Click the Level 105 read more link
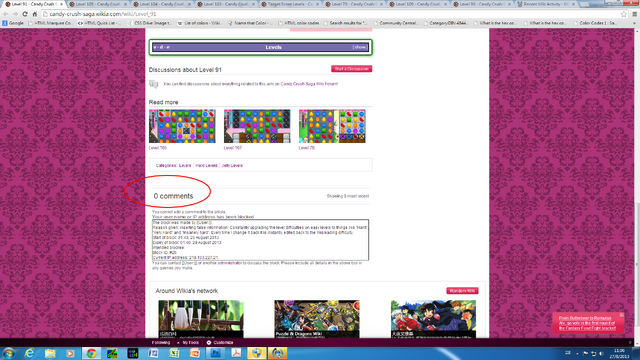 click(158, 148)
